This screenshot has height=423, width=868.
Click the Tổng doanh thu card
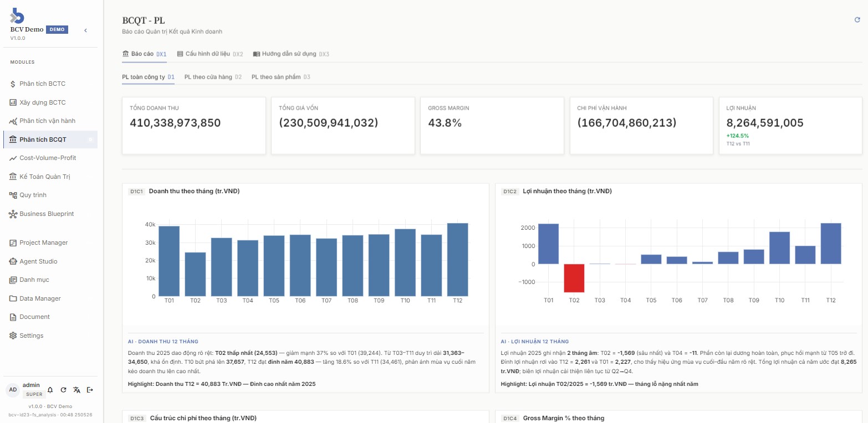pyautogui.click(x=193, y=126)
